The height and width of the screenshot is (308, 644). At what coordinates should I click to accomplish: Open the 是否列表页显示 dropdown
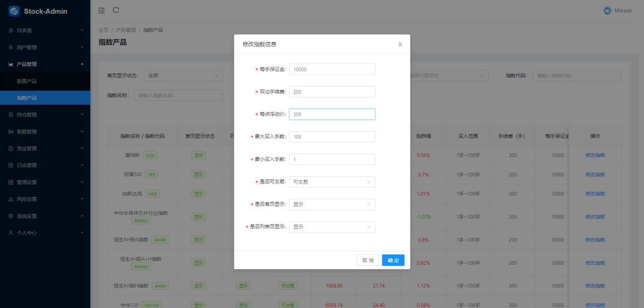pos(332,227)
